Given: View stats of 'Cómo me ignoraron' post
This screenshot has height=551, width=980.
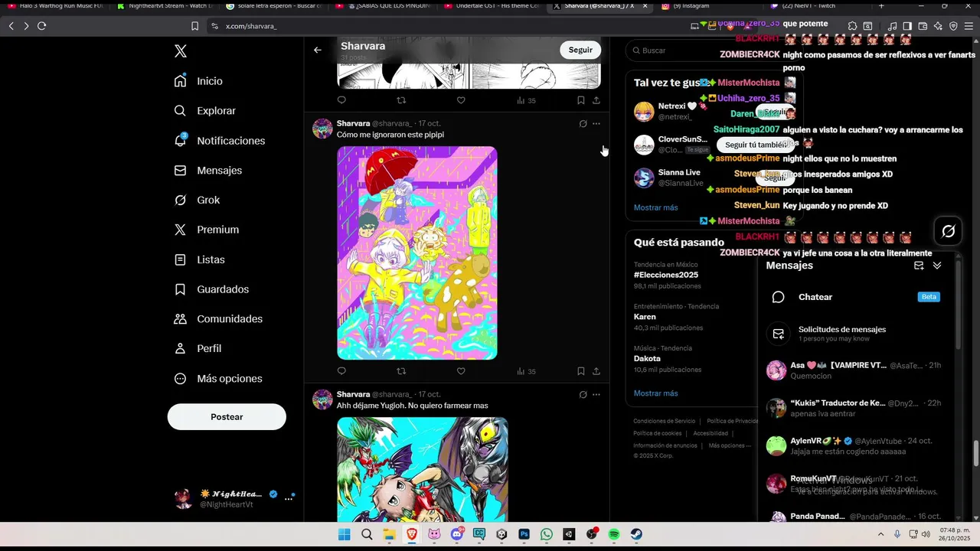Looking at the screenshot, I should pos(526,371).
